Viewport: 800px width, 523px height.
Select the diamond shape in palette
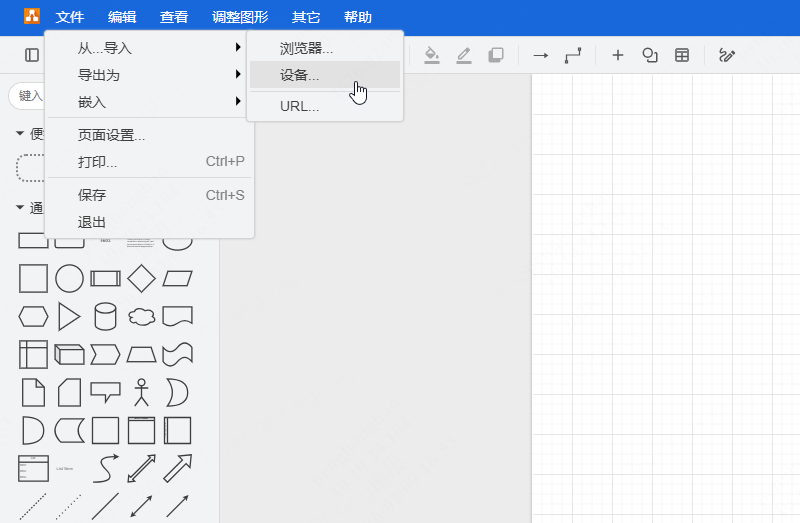[x=141, y=279]
